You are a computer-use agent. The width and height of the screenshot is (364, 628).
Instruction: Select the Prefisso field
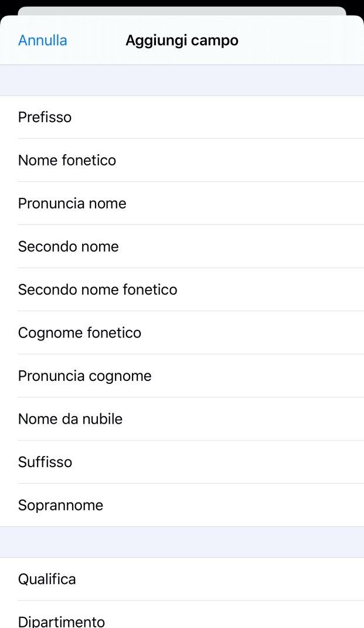(x=45, y=117)
